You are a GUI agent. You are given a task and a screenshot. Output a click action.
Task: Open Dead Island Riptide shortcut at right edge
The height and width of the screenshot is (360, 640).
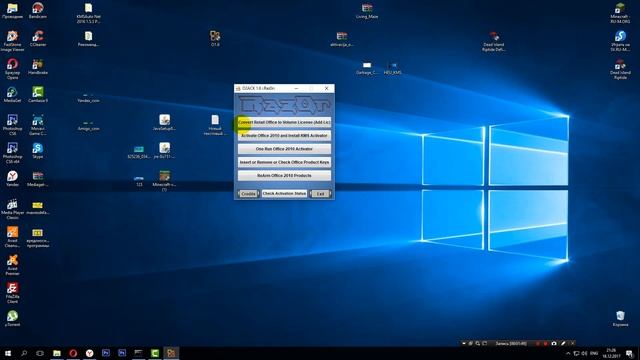(620, 69)
